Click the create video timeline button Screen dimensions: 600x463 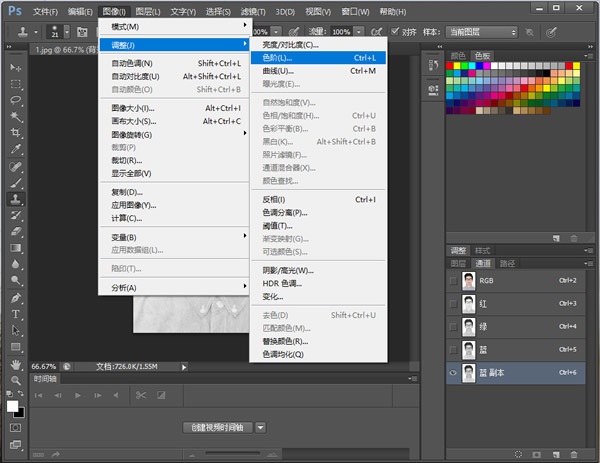[217, 427]
